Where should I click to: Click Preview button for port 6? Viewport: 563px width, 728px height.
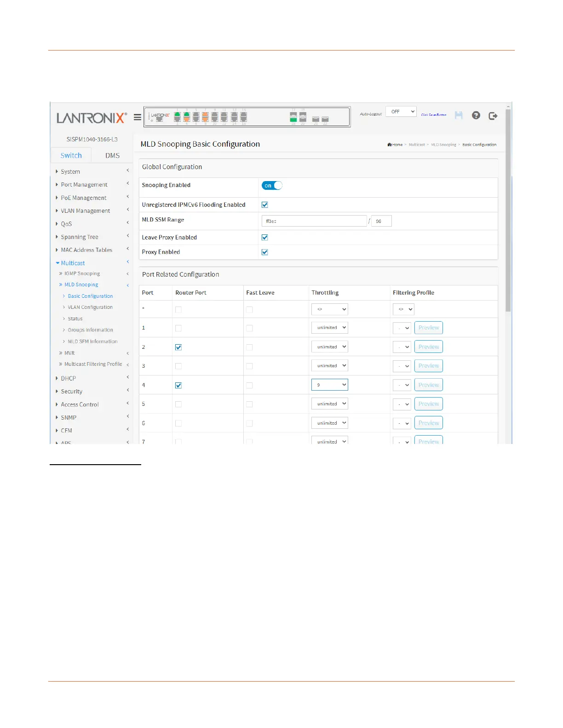pos(429,423)
